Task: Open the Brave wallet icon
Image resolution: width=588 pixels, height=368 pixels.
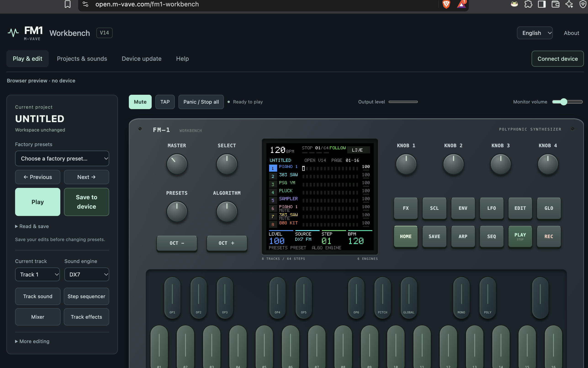Action: [x=555, y=4]
